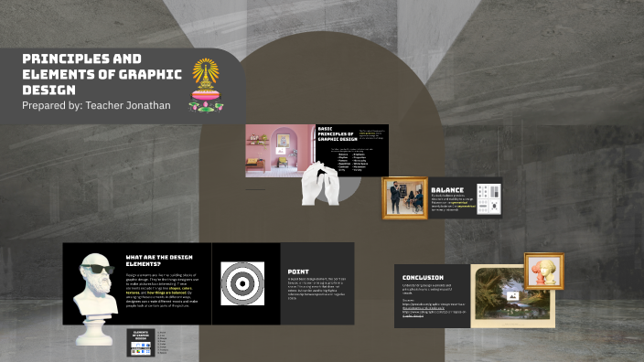
Task: Click the bust statue wearing sunglasses
Action: [96, 298]
